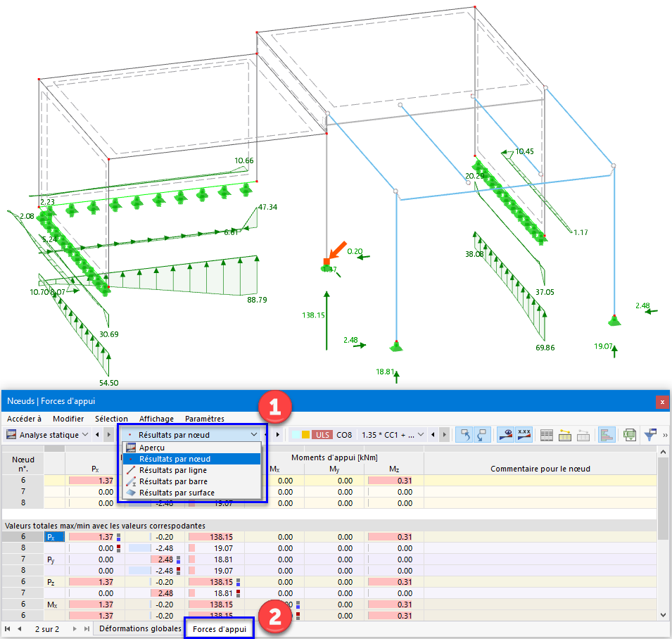This screenshot has width=672, height=639.
Task: Open the Accéder à menu
Action: pyautogui.click(x=24, y=419)
